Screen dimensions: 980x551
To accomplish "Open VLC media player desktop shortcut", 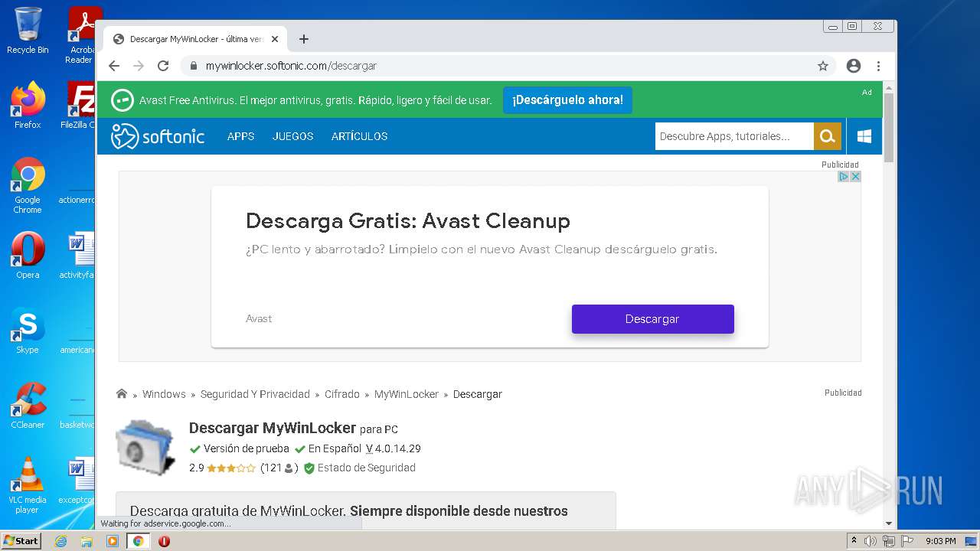I will (x=28, y=484).
